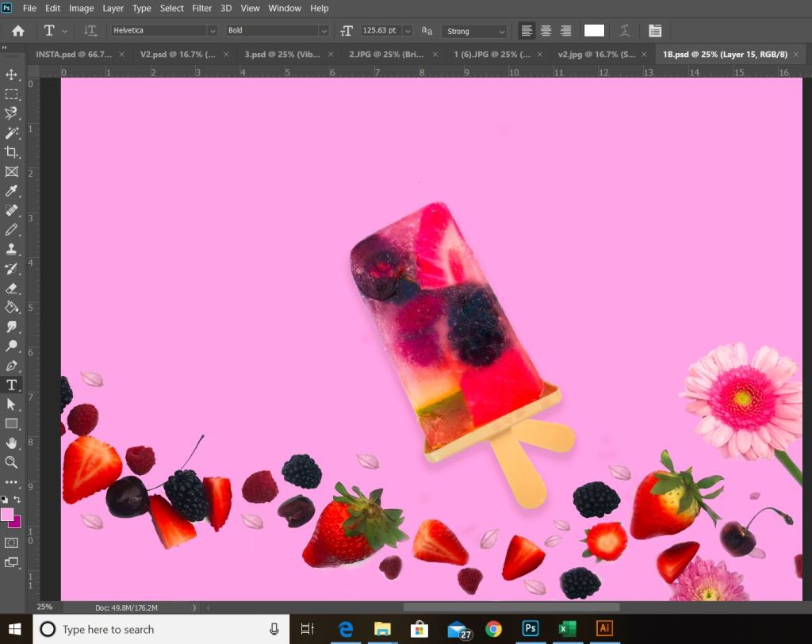
Task: Toggle Quick Mask mode
Action: point(12,542)
